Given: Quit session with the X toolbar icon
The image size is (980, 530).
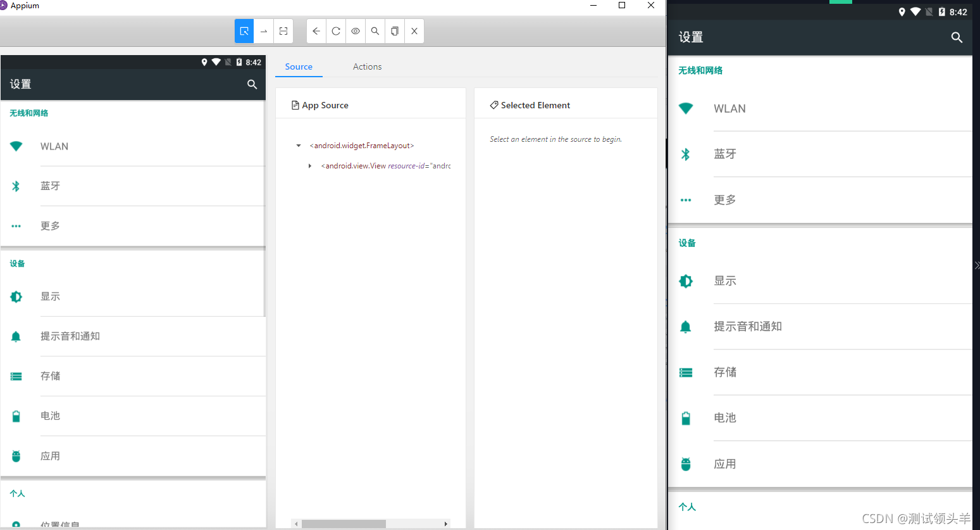Looking at the screenshot, I should click(414, 31).
